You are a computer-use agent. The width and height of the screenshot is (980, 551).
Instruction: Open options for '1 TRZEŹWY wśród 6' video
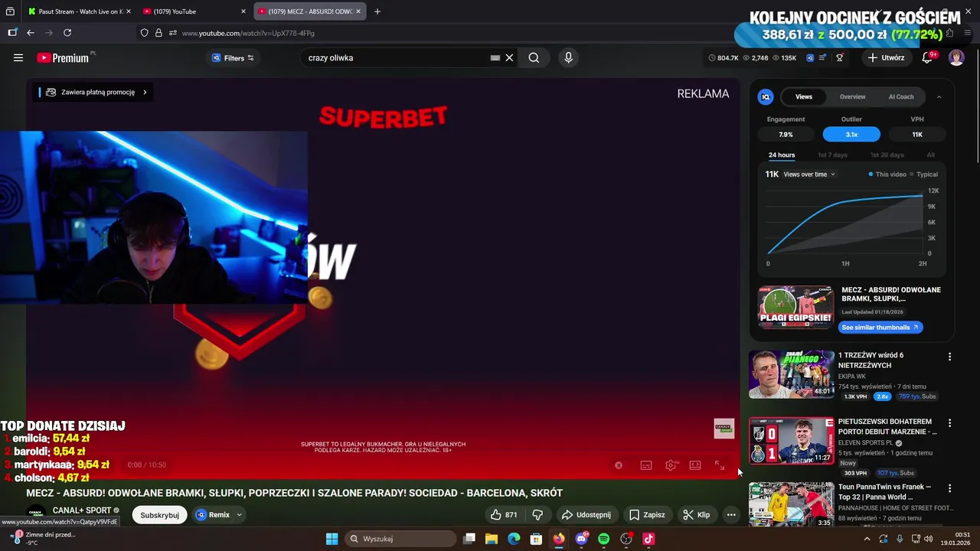949,357
